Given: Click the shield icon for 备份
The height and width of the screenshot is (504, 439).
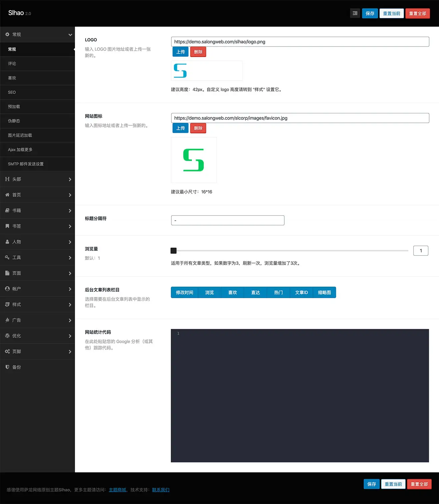Looking at the screenshot, I should [x=7, y=367].
